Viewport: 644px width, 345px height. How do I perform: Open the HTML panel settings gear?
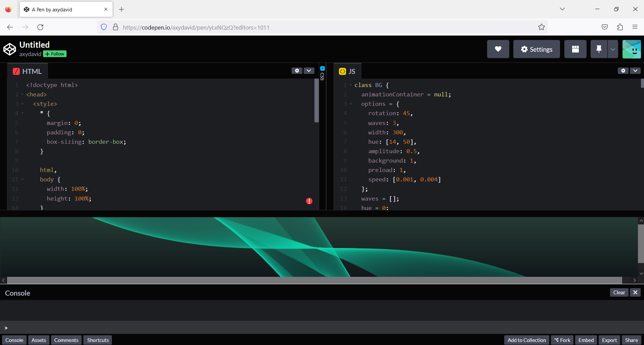(x=297, y=71)
